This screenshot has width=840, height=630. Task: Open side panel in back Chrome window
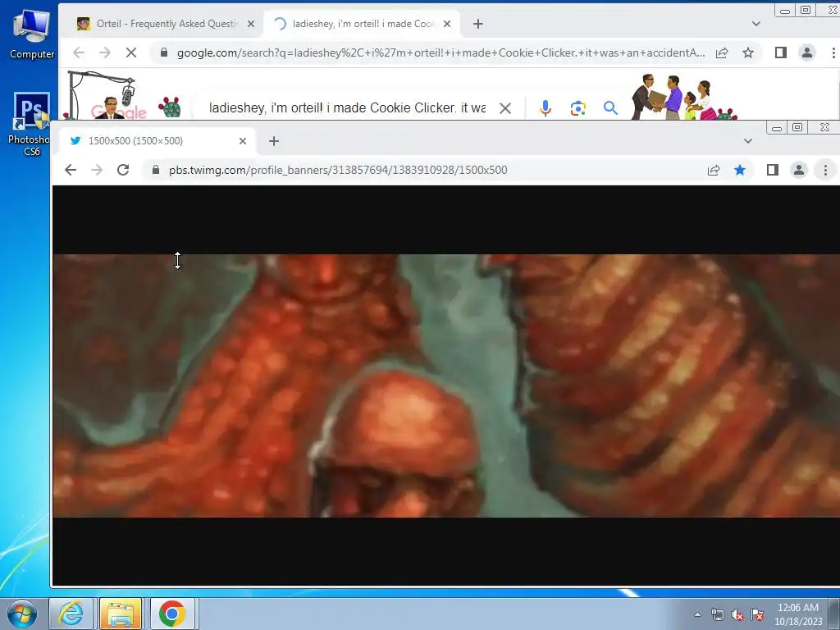click(781, 52)
